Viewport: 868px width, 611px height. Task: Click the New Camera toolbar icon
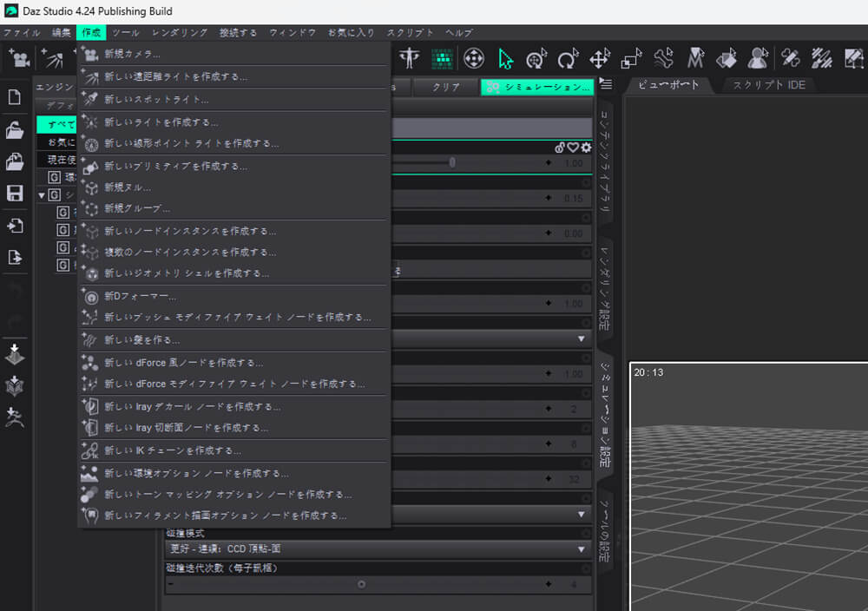(19, 58)
